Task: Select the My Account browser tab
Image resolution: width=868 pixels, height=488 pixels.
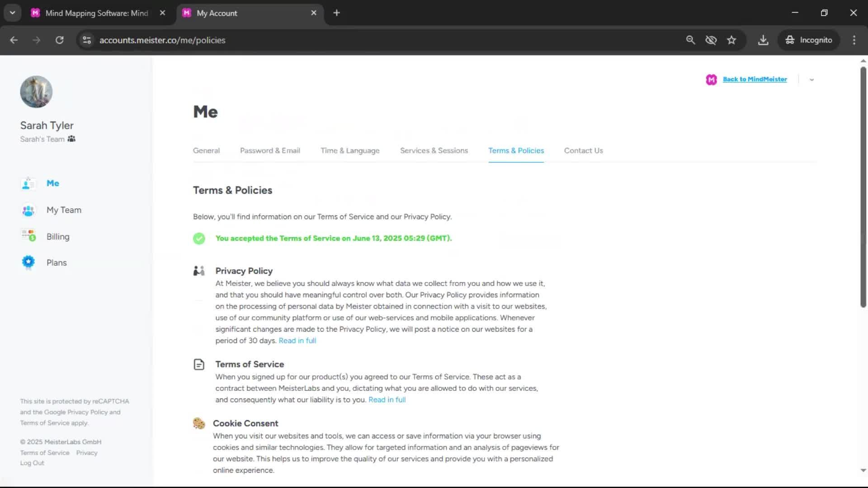Action: (x=250, y=13)
